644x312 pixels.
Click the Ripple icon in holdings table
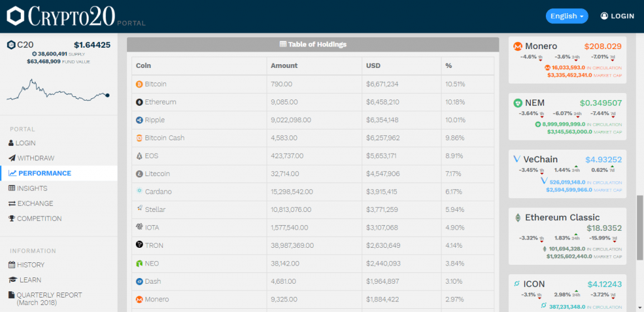pyautogui.click(x=139, y=120)
